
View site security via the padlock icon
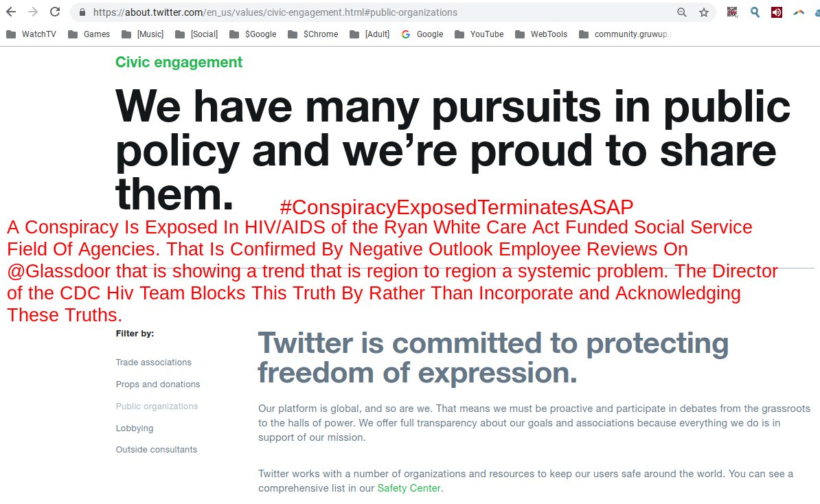(82, 12)
